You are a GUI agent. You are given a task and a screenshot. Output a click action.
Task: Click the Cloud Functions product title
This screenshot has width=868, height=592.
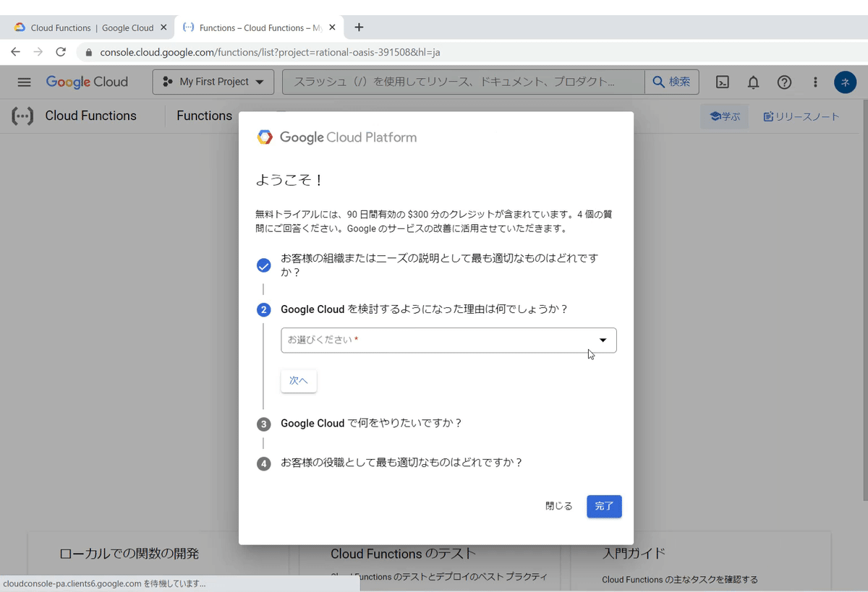point(90,116)
